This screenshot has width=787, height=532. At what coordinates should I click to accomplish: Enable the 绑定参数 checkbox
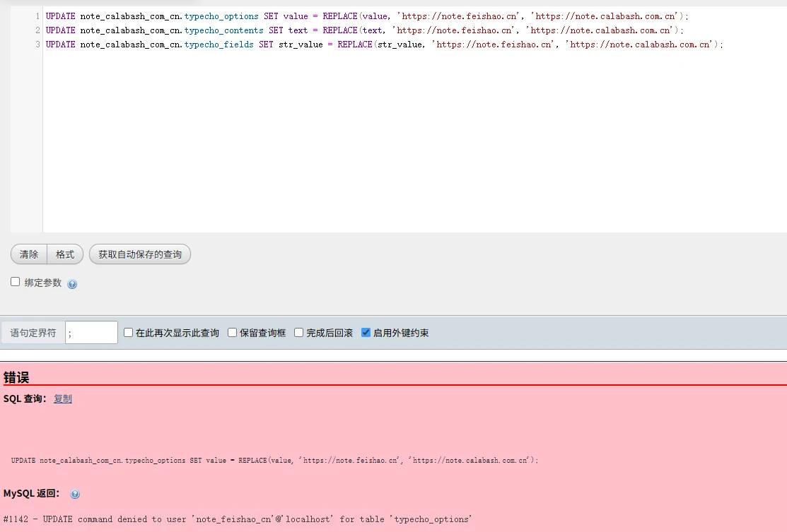pos(16,282)
